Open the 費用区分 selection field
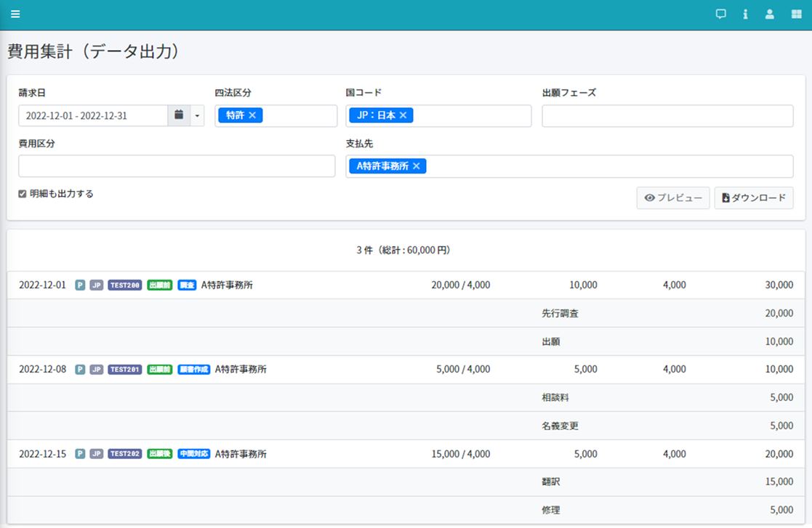 pyautogui.click(x=177, y=166)
